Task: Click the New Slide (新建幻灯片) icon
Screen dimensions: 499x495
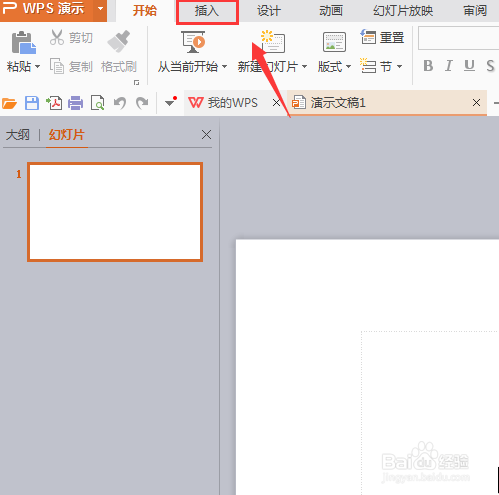Action: click(273, 41)
